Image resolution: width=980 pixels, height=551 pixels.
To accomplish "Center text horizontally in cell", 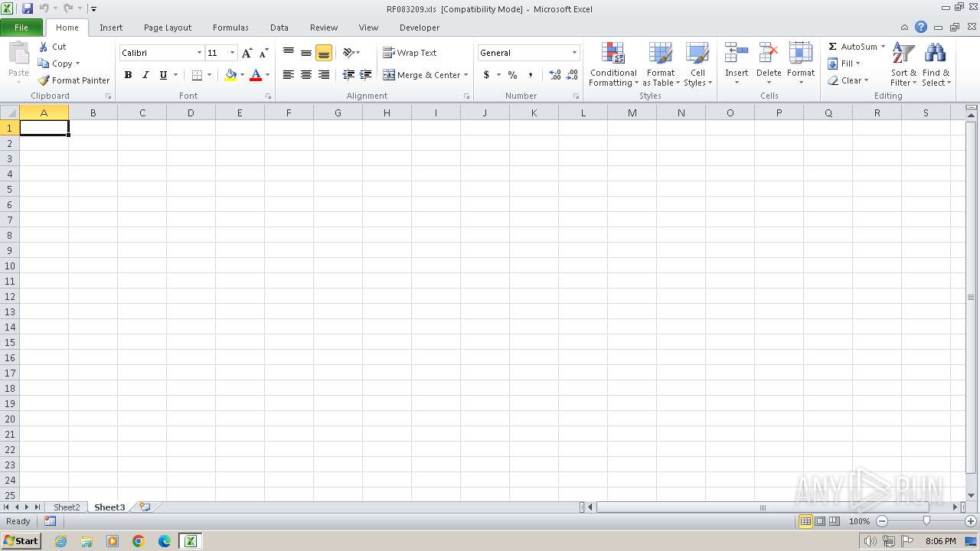I will pyautogui.click(x=306, y=75).
